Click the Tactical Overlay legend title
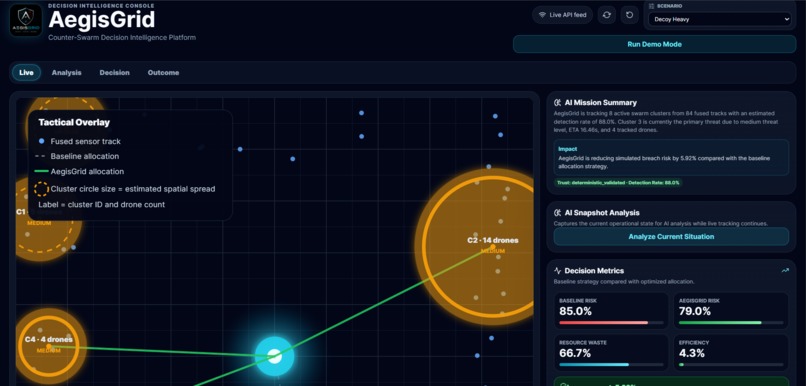 pyautogui.click(x=74, y=122)
